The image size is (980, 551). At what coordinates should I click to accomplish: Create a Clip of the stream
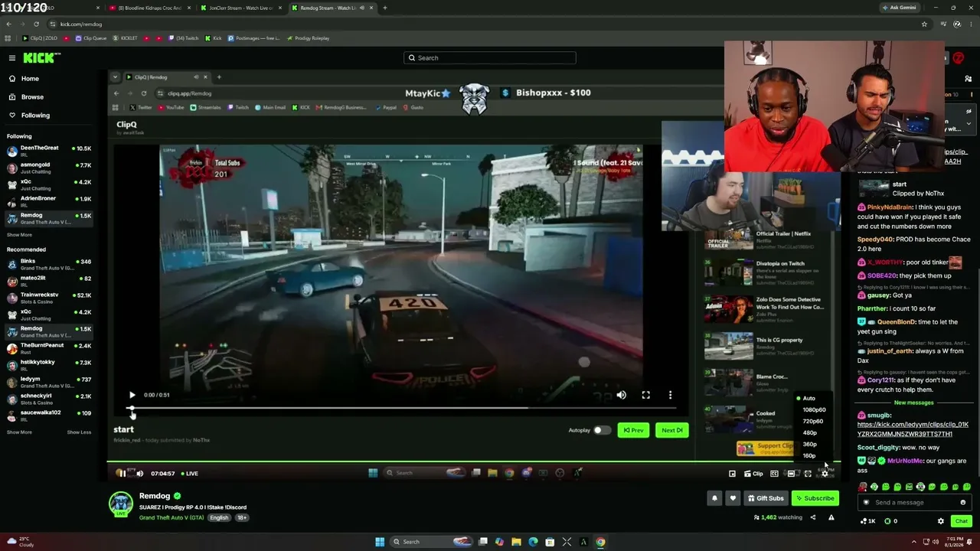[754, 474]
